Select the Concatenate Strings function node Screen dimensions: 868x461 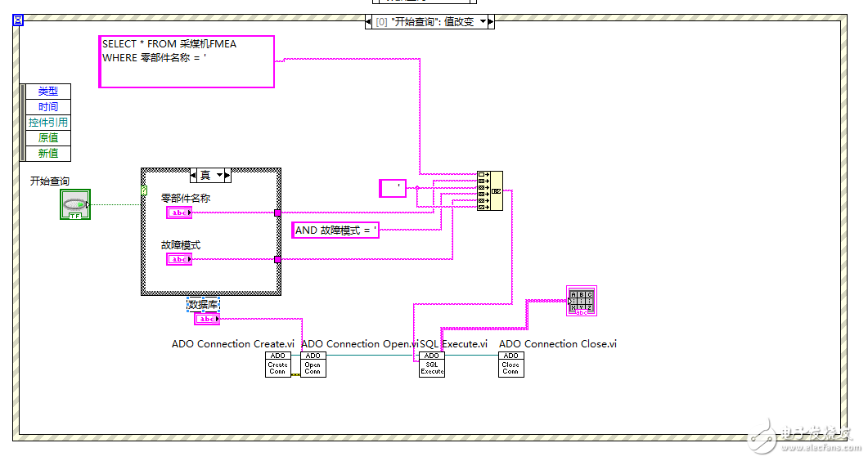[490, 190]
